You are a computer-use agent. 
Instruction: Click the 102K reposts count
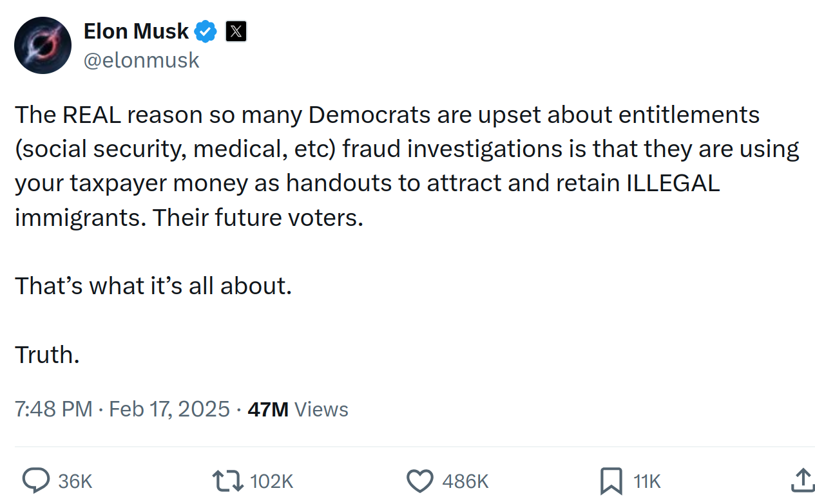pyautogui.click(x=271, y=481)
